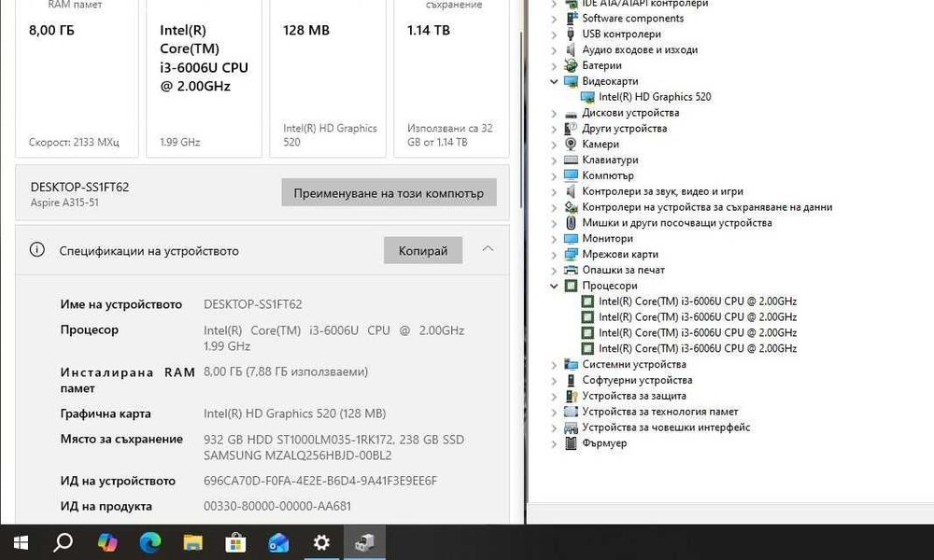Expand the Клавиатури node

[x=554, y=161]
